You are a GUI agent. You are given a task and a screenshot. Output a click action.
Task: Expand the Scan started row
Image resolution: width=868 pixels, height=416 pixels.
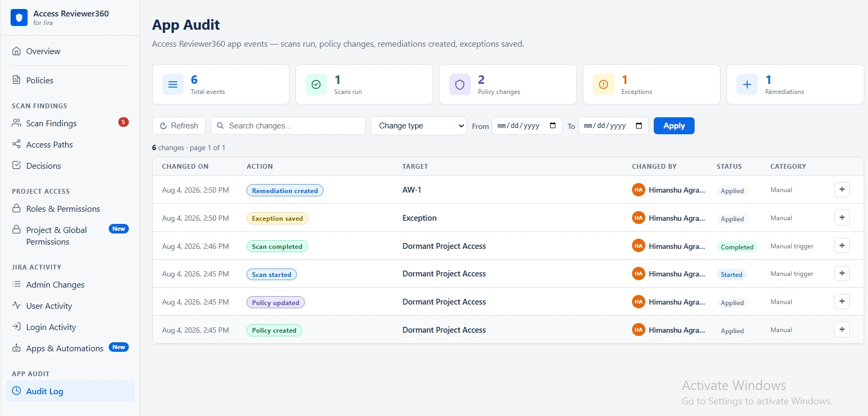[842, 273]
